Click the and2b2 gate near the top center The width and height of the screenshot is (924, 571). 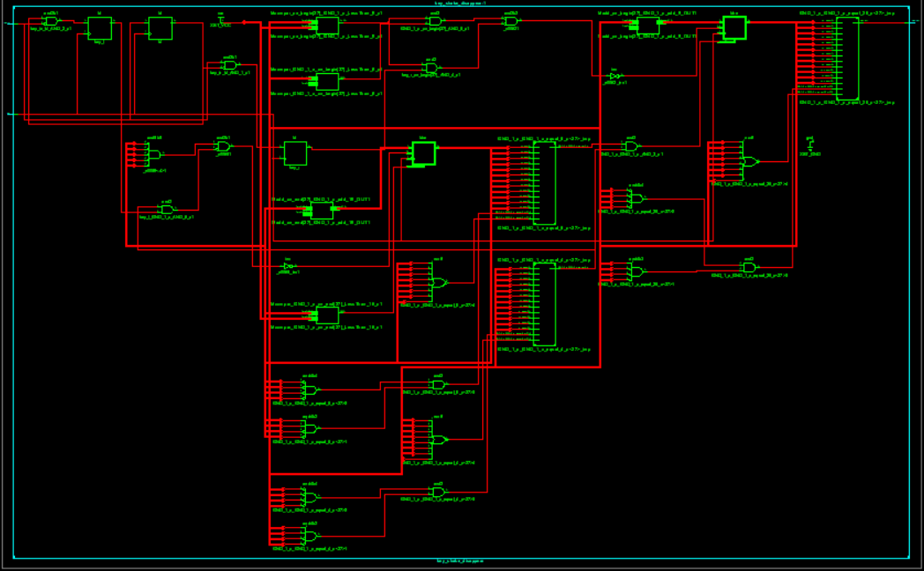(x=508, y=22)
